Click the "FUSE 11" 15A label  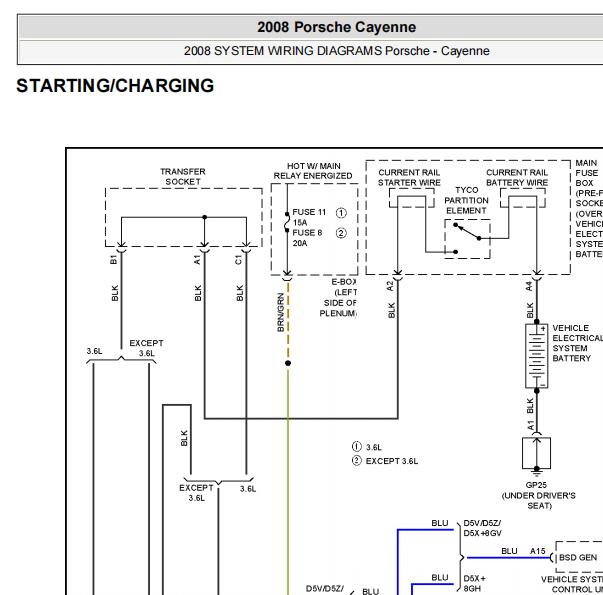309,217
